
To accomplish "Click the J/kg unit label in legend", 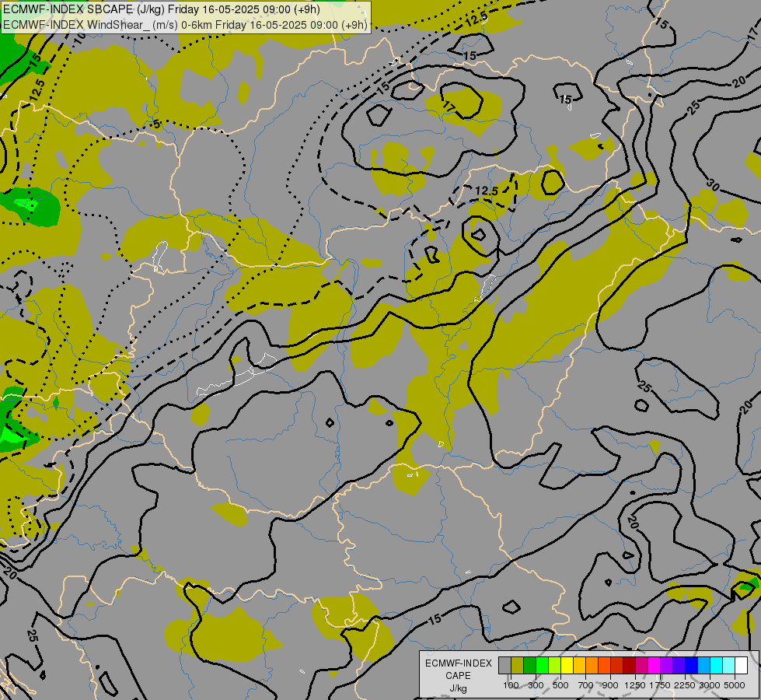I will 458,689.
